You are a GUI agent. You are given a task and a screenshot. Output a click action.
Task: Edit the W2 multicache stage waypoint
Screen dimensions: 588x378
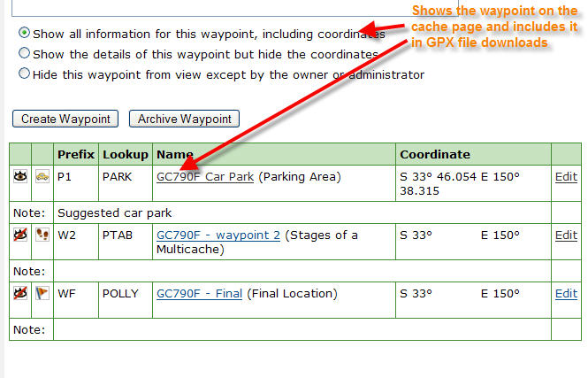566,235
